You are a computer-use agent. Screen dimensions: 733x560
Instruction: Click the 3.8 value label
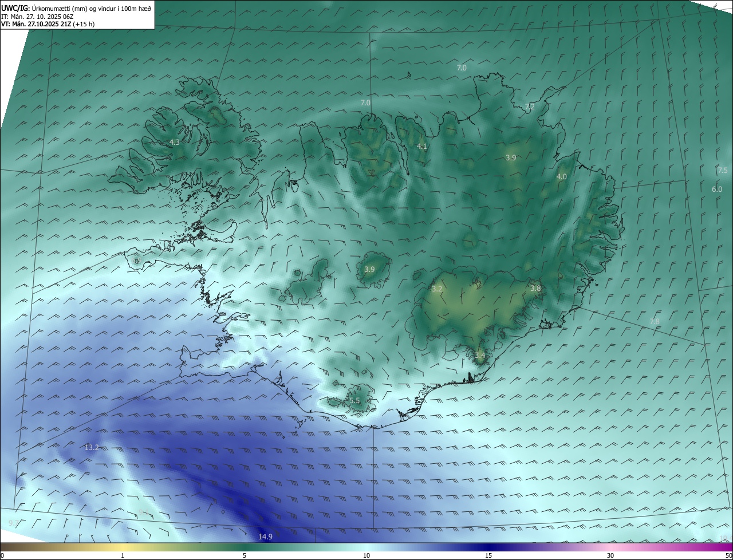(x=535, y=289)
